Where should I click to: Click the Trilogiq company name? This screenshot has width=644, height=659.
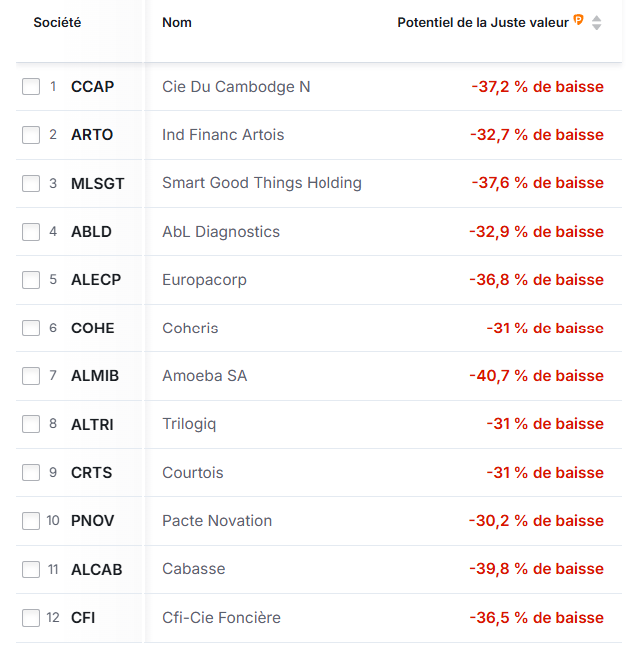point(189,424)
